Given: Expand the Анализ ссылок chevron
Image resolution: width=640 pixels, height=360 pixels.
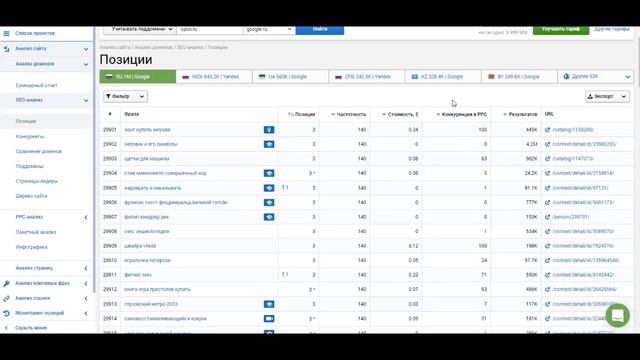Looking at the screenshot, I should coord(86,298).
